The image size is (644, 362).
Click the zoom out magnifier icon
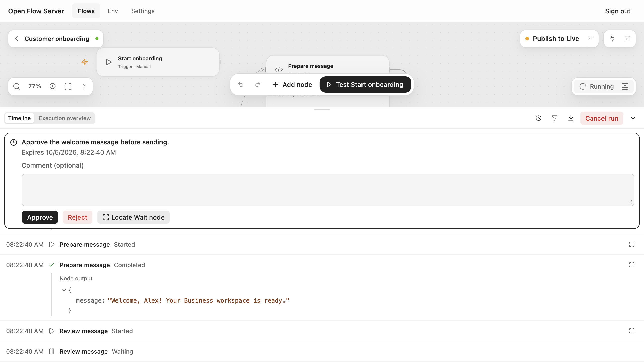coord(17,86)
